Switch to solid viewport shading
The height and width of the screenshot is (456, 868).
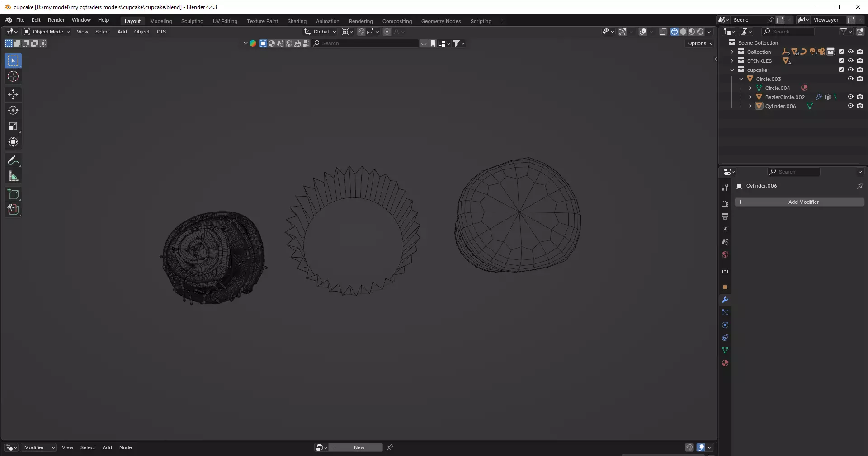pyautogui.click(x=683, y=32)
